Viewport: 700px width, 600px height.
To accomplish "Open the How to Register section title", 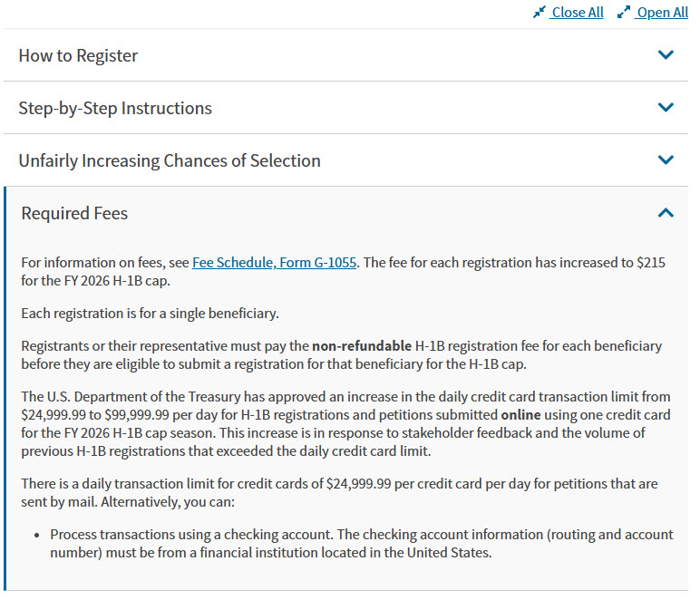I will click(78, 56).
